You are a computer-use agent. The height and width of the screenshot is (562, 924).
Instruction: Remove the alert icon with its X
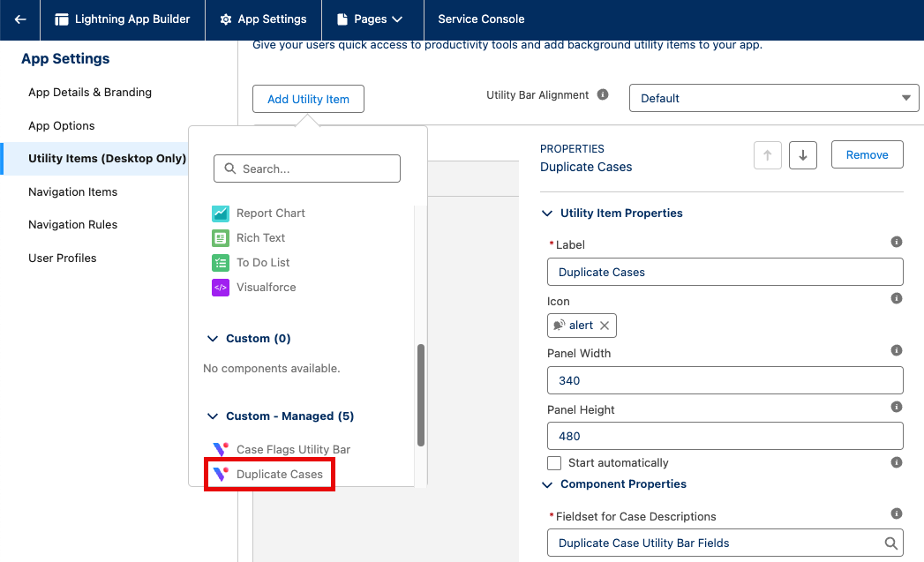604,326
